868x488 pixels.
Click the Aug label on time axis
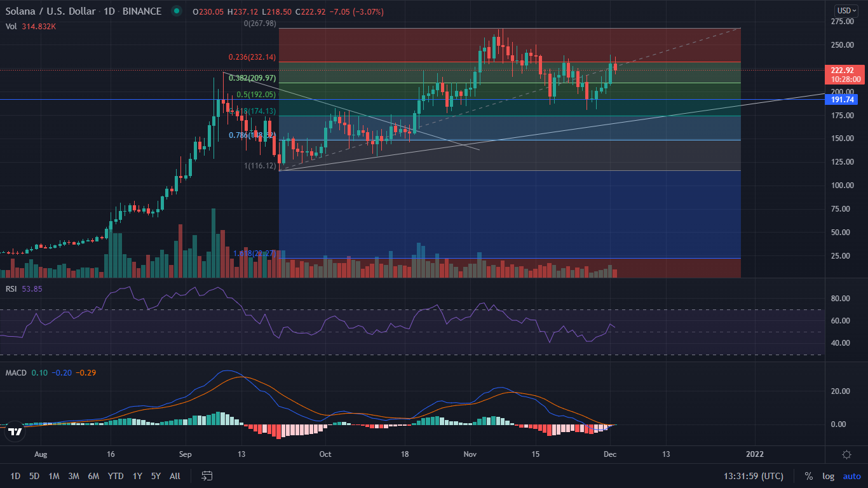pyautogui.click(x=41, y=454)
